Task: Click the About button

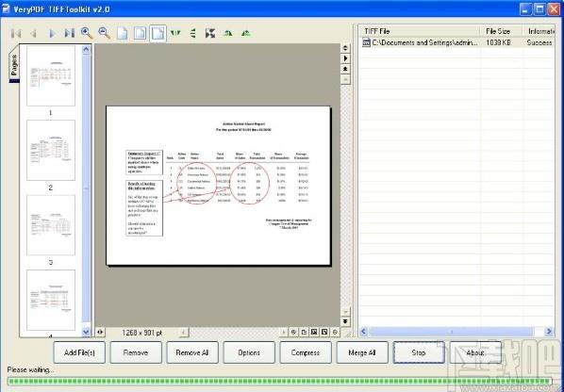Action: (475, 352)
